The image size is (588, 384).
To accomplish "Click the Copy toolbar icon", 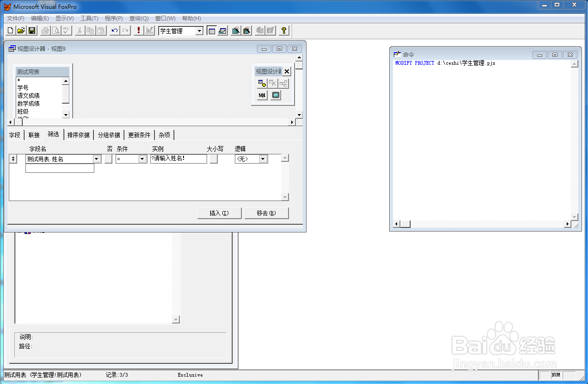I will click(x=90, y=31).
